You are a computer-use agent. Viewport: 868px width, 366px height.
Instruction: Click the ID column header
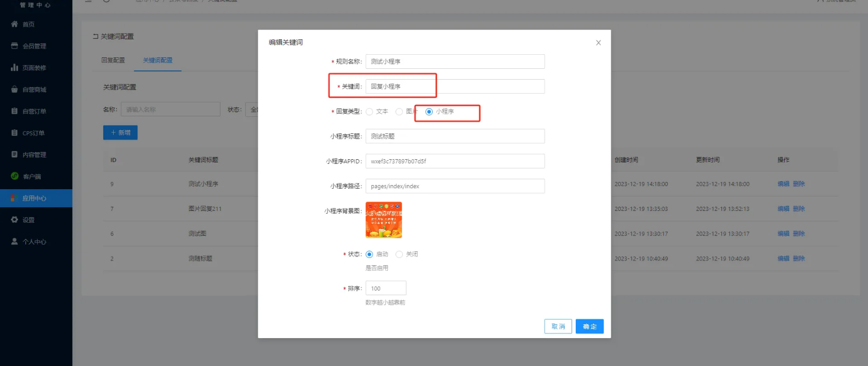click(113, 160)
